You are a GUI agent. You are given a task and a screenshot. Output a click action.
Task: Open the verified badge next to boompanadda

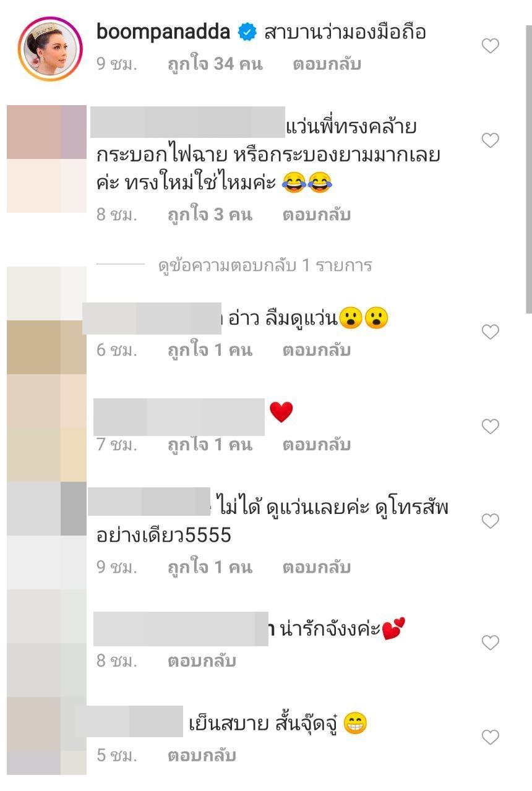coord(248,32)
